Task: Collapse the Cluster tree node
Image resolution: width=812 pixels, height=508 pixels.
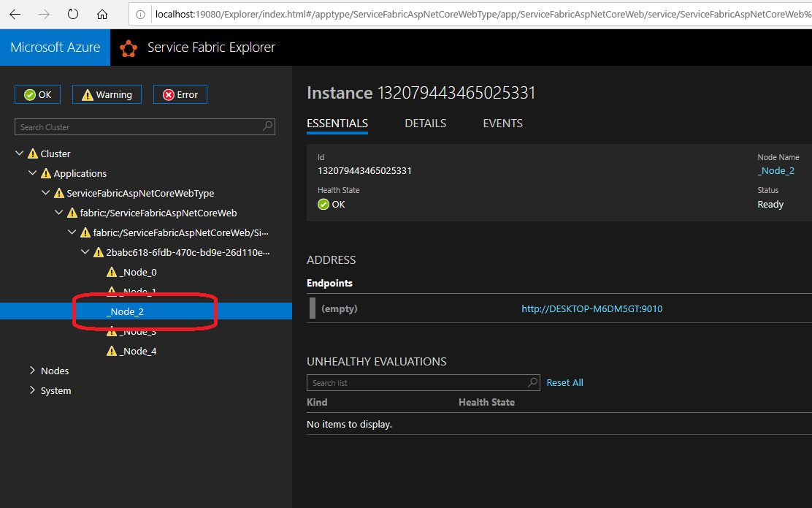Action: 19,153
